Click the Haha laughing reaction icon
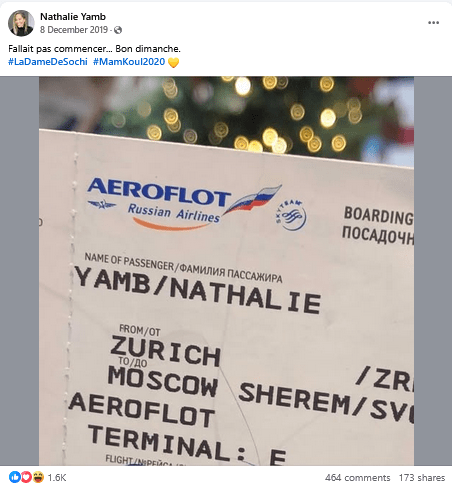The height and width of the screenshot is (485, 452). pyautogui.click(x=39, y=477)
